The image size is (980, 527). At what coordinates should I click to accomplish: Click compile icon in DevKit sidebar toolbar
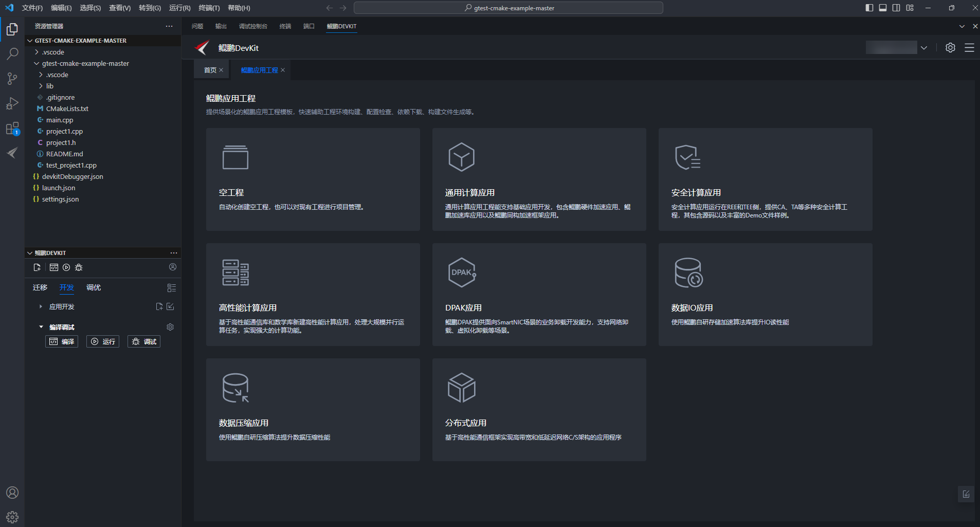[54, 267]
